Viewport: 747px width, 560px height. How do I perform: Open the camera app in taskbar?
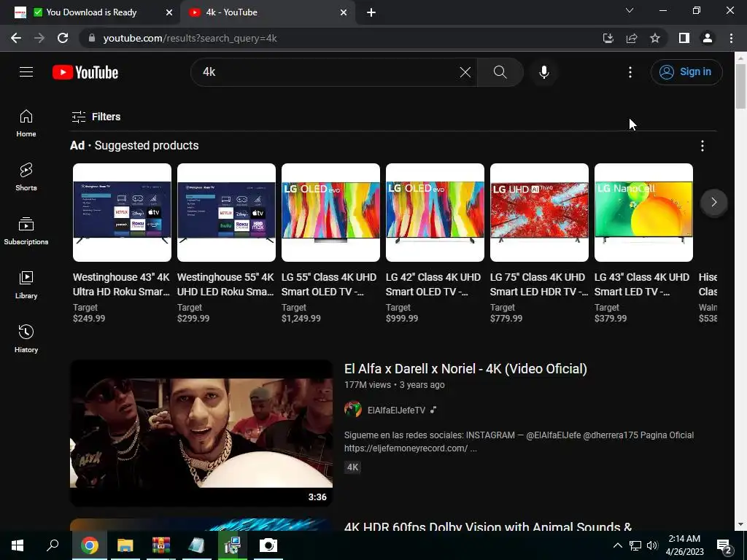point(268,545)
